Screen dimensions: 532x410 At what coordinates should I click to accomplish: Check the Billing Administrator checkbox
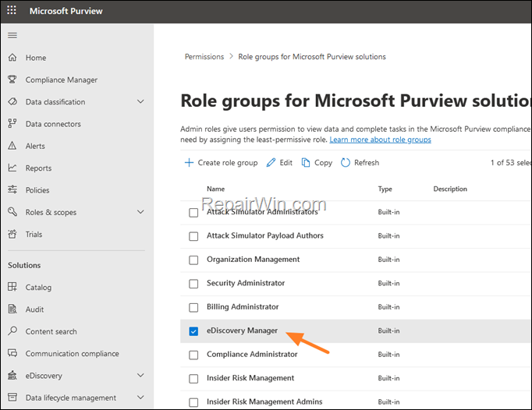pos(193,308)
